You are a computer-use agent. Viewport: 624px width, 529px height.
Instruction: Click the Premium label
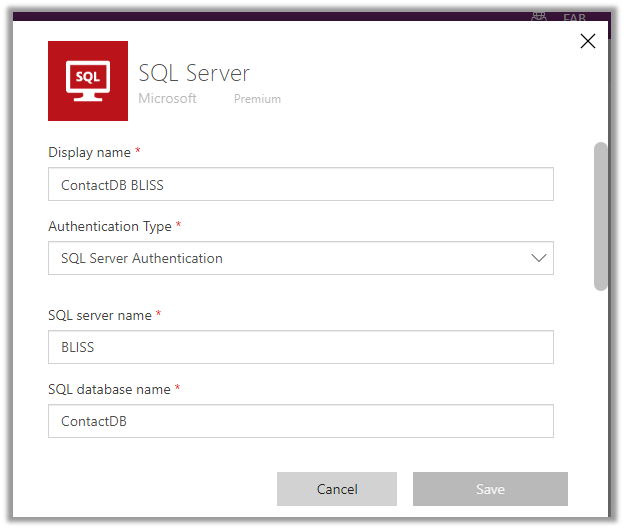pos(257,99)
